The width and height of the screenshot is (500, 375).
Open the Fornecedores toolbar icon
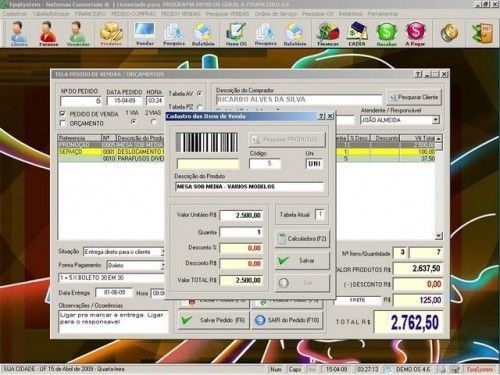(48, 33)
